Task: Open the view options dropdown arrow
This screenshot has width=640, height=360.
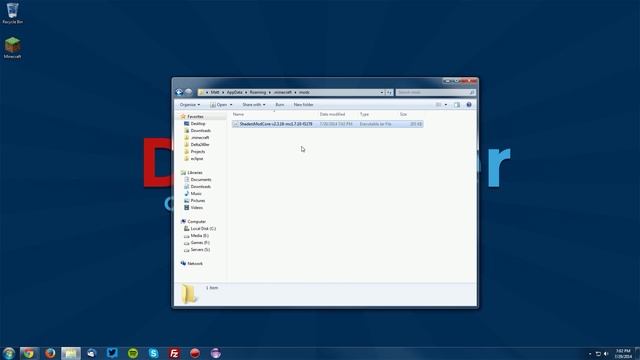Action: 446,105
